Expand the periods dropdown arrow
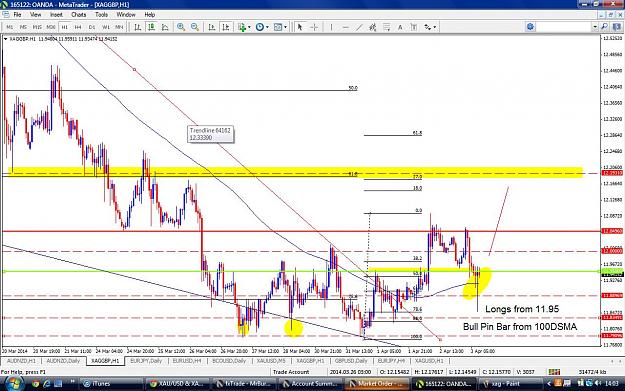 point(267,27)
